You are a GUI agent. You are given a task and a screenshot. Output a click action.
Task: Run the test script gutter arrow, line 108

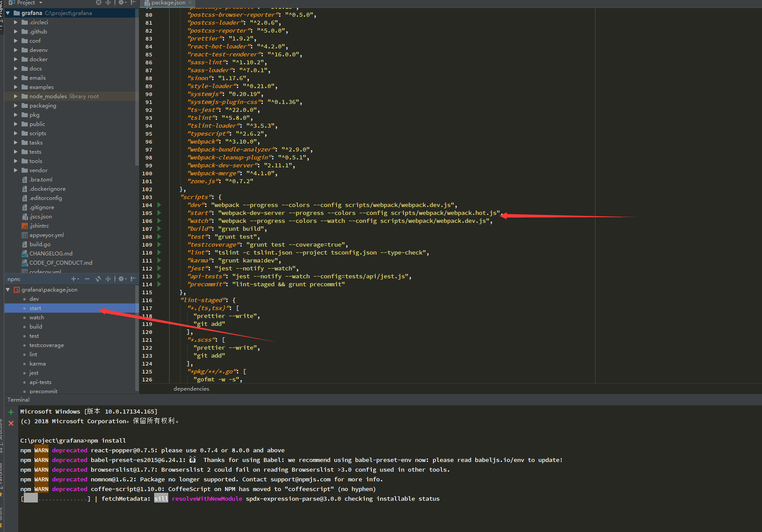(159, 236)
